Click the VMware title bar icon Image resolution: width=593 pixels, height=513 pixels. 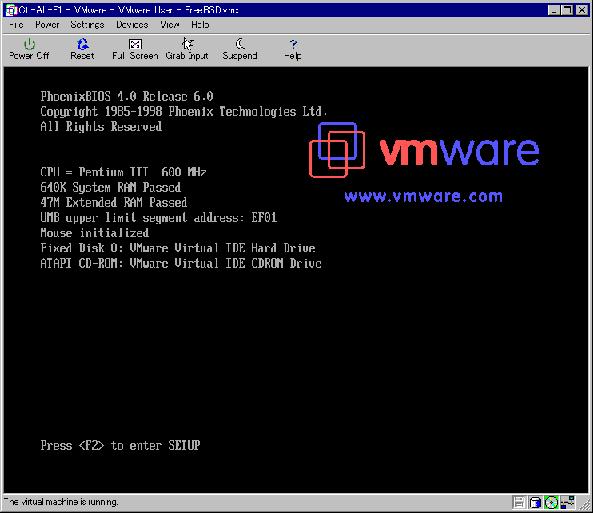tap(11, 10)
